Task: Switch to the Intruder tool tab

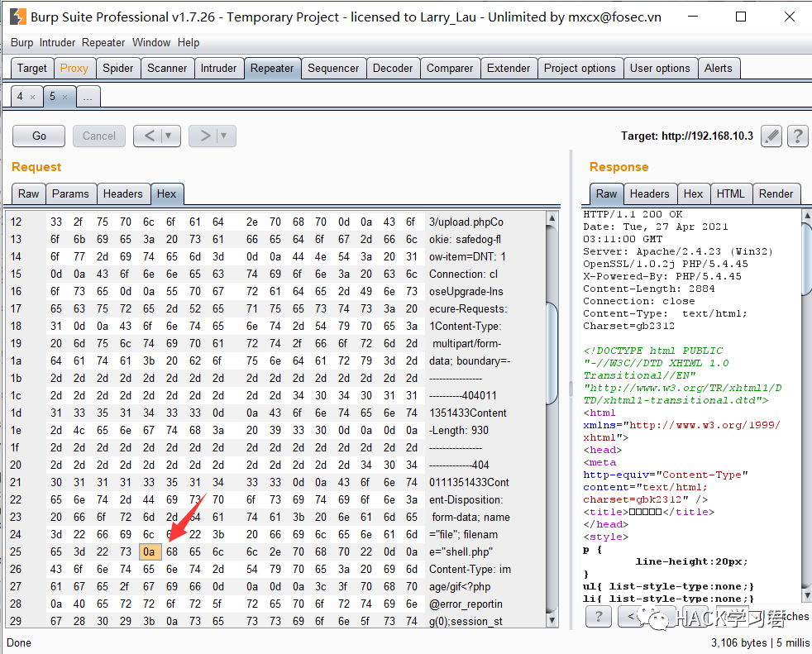Action: (x=218, y=69)
